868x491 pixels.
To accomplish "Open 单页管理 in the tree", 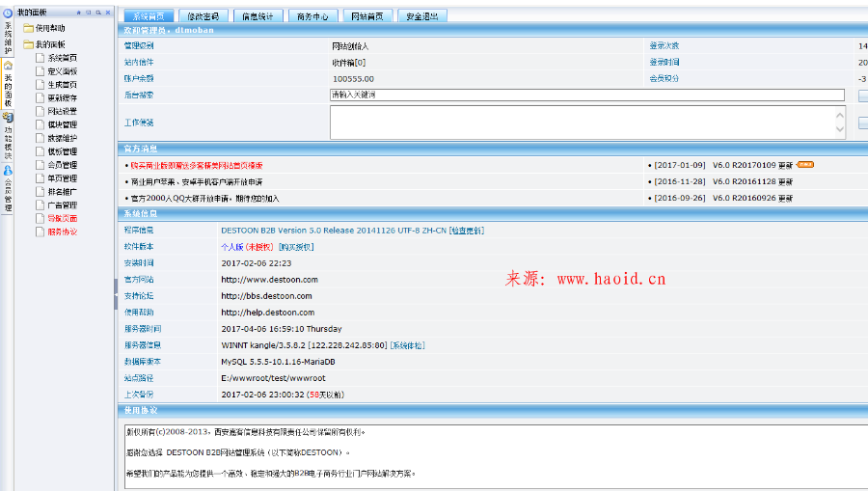I will [x=62, y=178].
